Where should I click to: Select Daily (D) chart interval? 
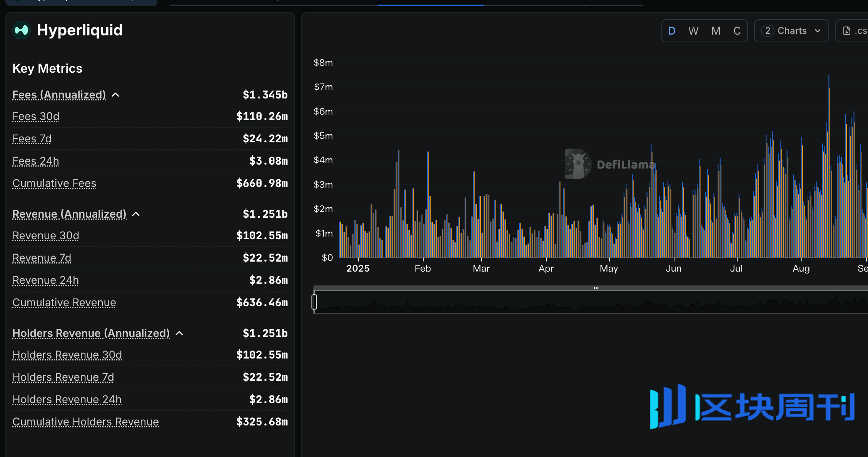(x=672, y=31)
